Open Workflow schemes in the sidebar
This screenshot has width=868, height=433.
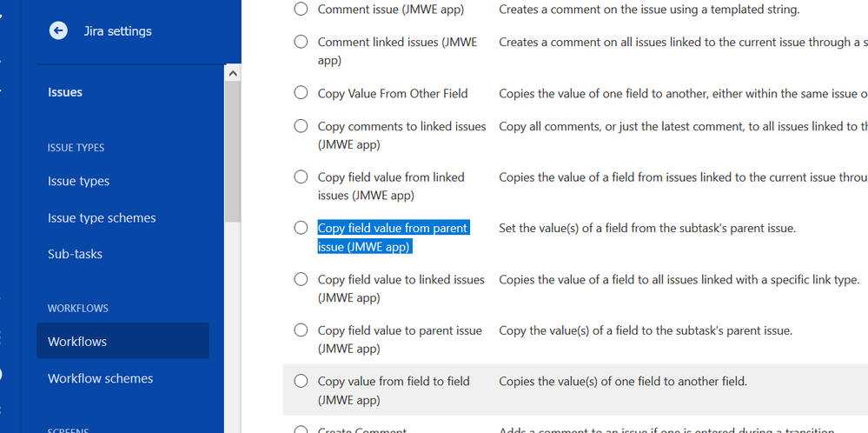click(x=100, y=378)
